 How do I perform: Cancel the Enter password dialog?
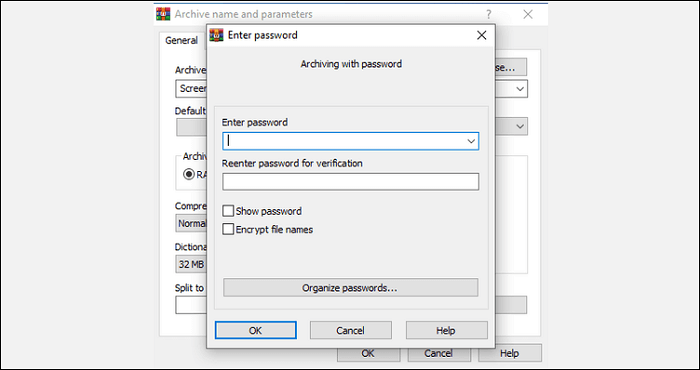pos(350,331)
